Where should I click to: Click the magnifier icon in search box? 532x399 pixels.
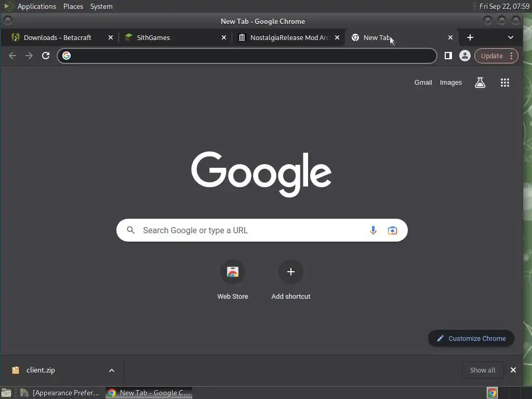(x=130, y=230)
